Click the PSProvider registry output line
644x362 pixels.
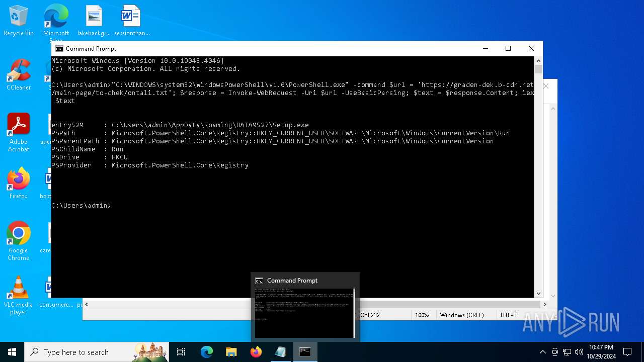tap(150, 165)
